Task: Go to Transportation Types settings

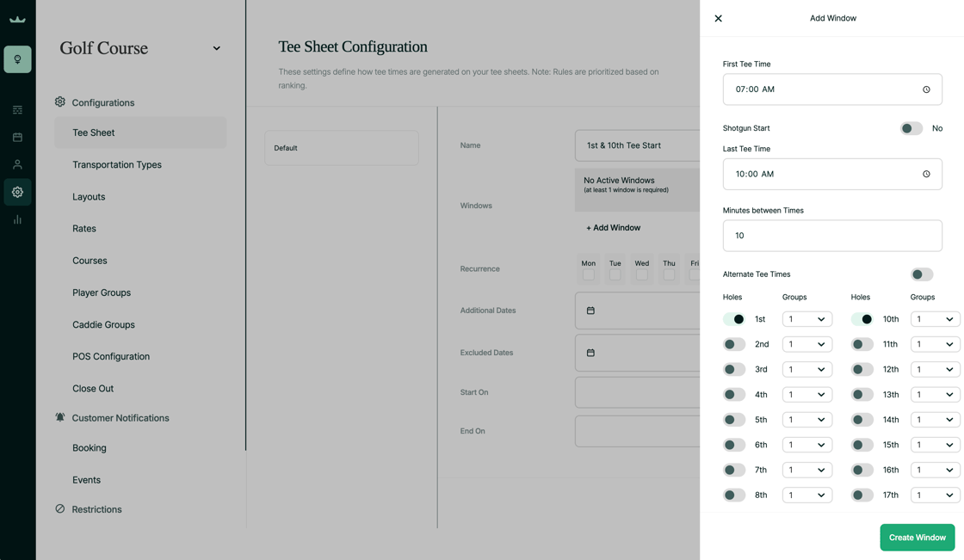Action: pos(117,164)
